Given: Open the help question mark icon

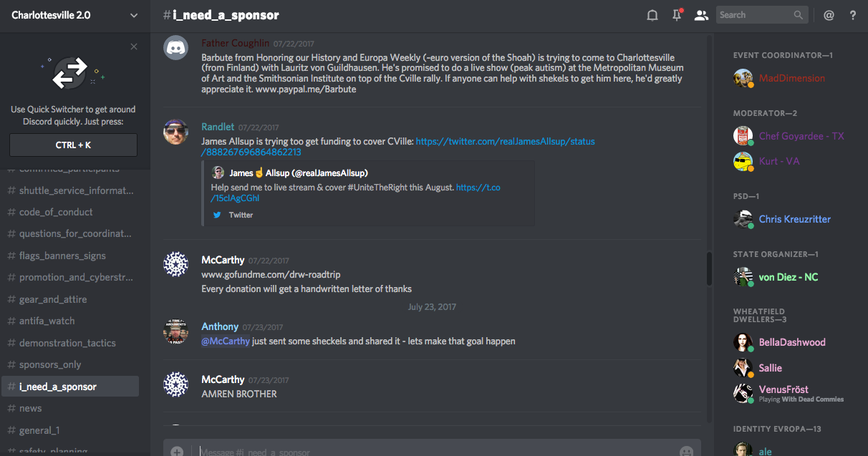Looking at the screenshot, I should click(x=853, y=15).
